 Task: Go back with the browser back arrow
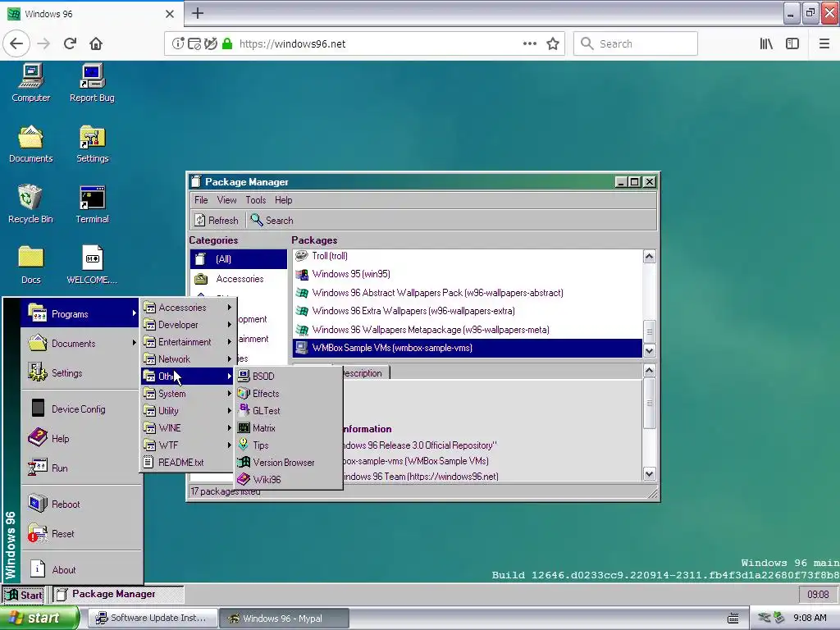(16, 43)
